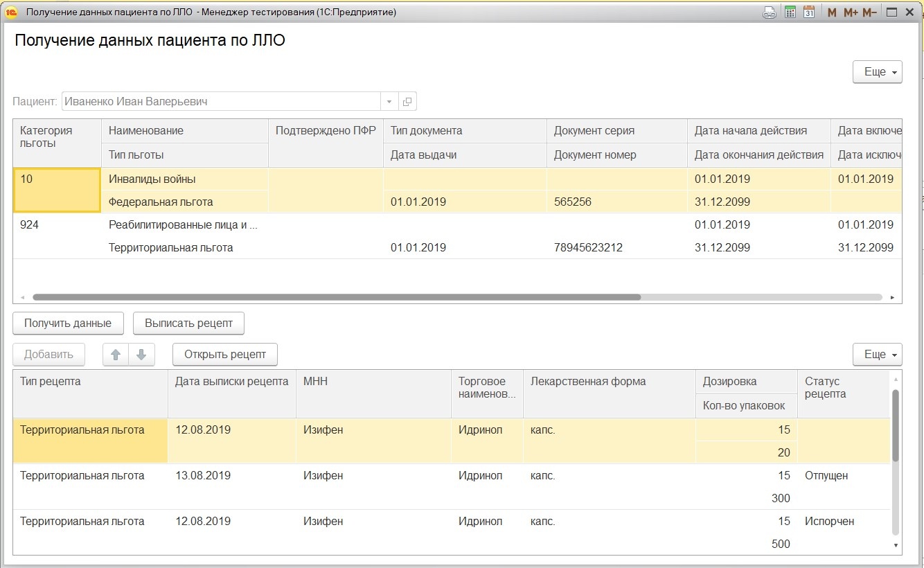Click the Дата выписки рецепта column header
924x568 pixels.
click(x=231, y=382)
